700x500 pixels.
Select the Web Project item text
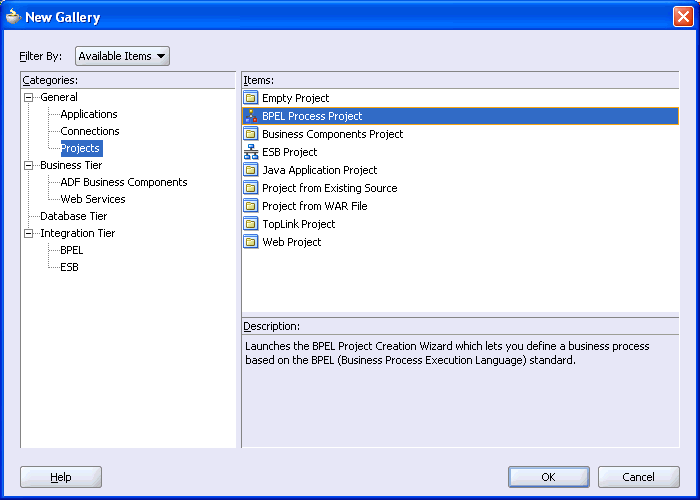pos(292,242)
